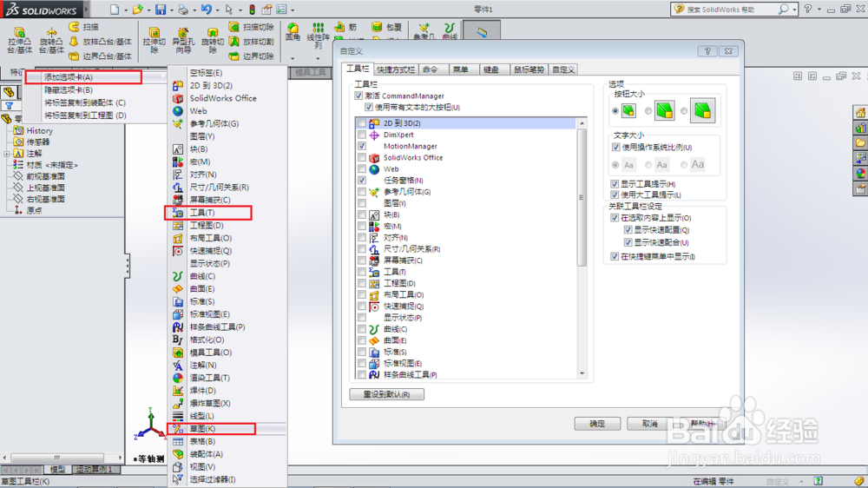Toggle 任务窗格(N) checkbox in list
Screen dimensions: 868x488
361,180
